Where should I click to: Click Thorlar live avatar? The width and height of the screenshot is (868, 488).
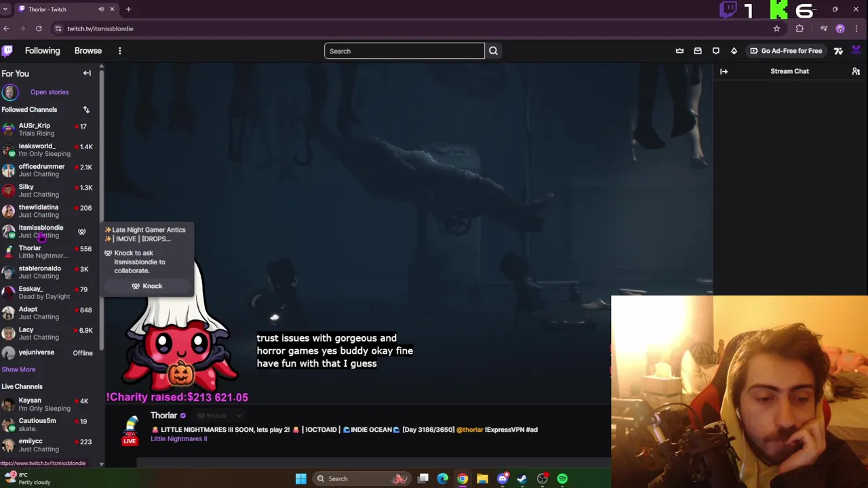pyautogui.click(x=130, y=430)
